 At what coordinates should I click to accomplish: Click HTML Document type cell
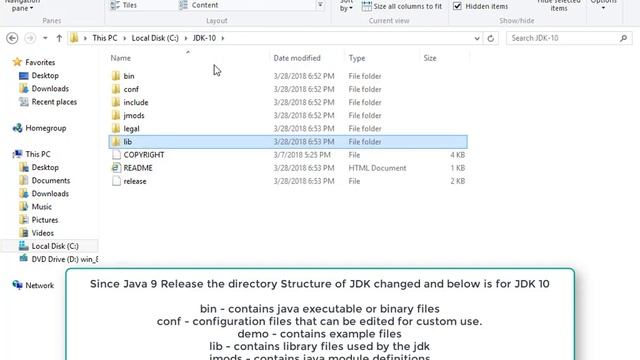tap(377, 168)
